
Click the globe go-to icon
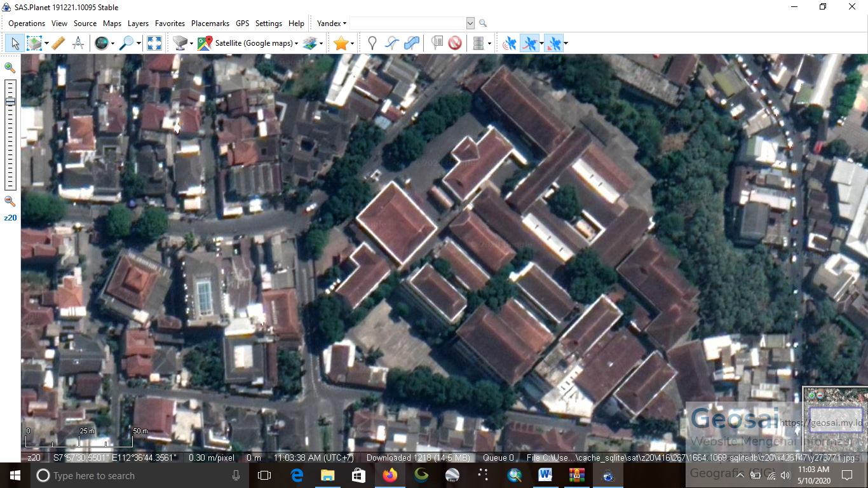101,43
